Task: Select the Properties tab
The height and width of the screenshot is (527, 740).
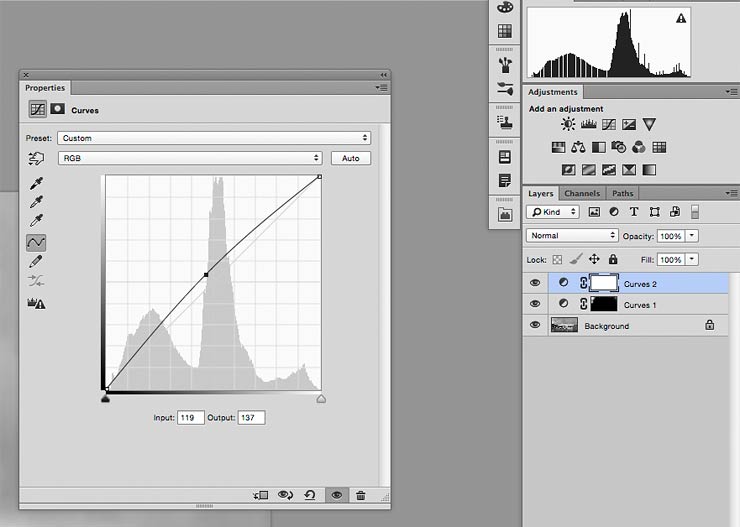Action: pyautogui.click(x=45, y=88)
